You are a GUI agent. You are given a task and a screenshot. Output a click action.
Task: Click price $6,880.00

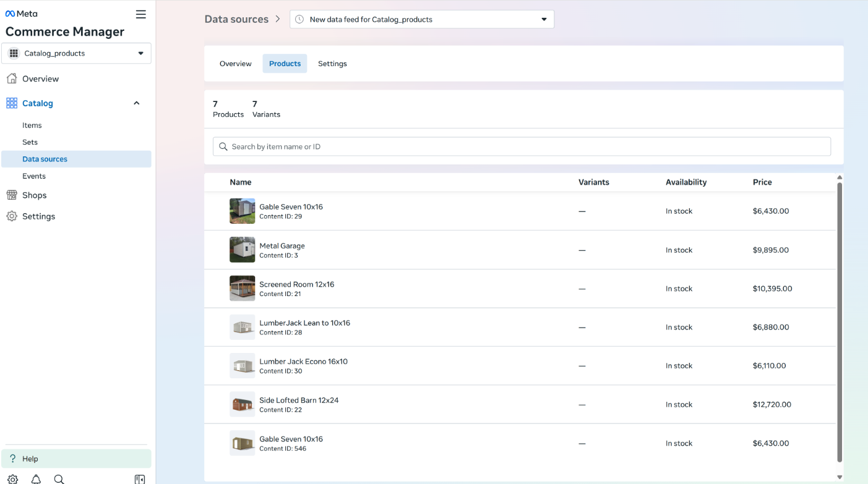(x=771, y=327)
